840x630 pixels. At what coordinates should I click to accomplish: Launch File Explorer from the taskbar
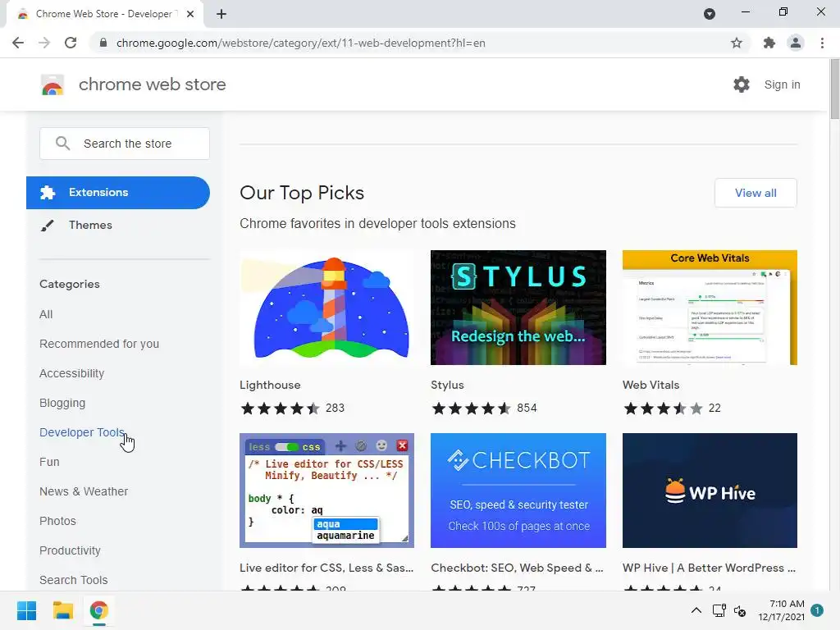[x=62, y=610]
